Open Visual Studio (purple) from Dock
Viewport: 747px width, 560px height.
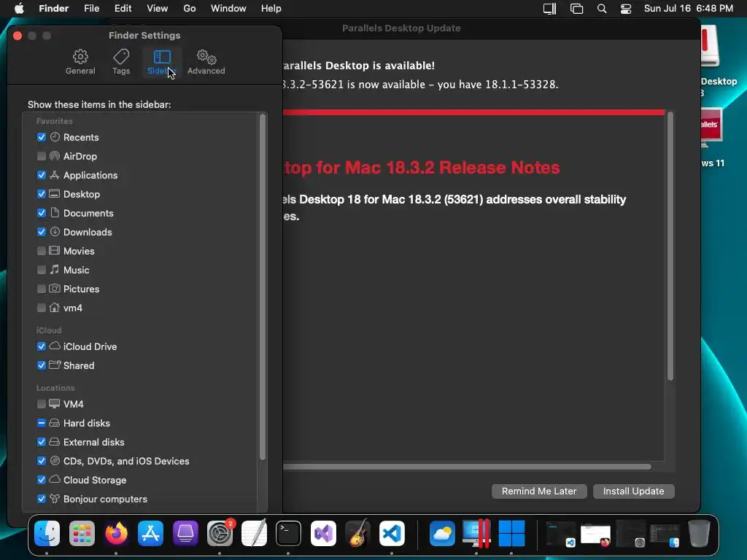[323, 533]
